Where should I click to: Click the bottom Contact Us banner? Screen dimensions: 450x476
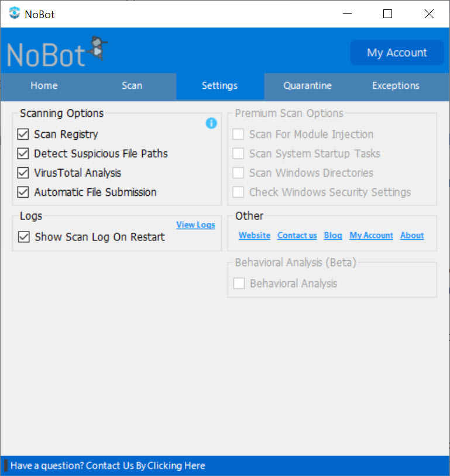(x=108, y=465)
